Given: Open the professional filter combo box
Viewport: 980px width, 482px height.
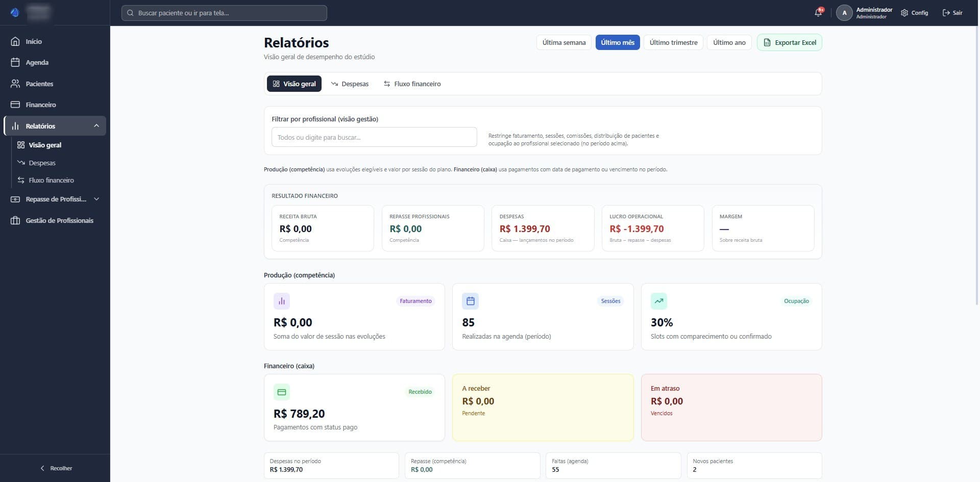Looking at the screenshot, I should point(374,137).
